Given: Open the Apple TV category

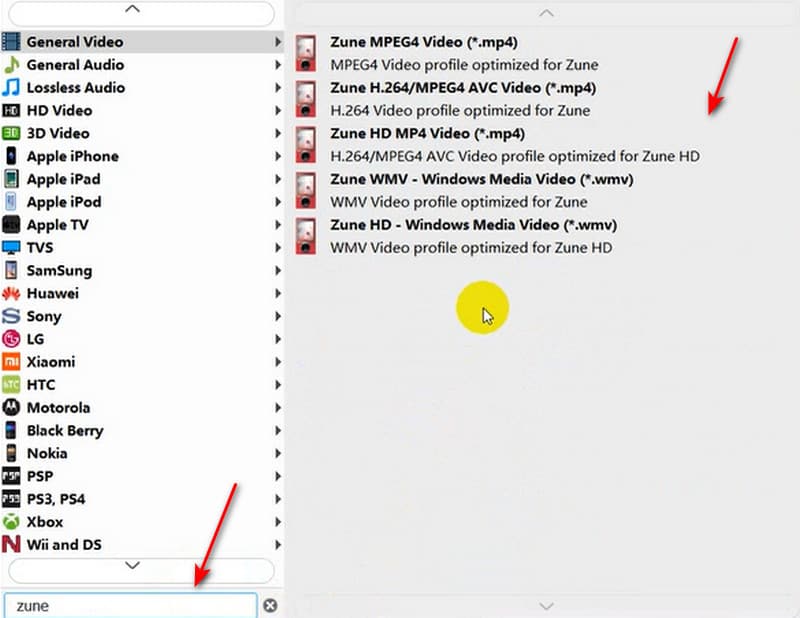Looking at the screenshot, I should 142,225.
